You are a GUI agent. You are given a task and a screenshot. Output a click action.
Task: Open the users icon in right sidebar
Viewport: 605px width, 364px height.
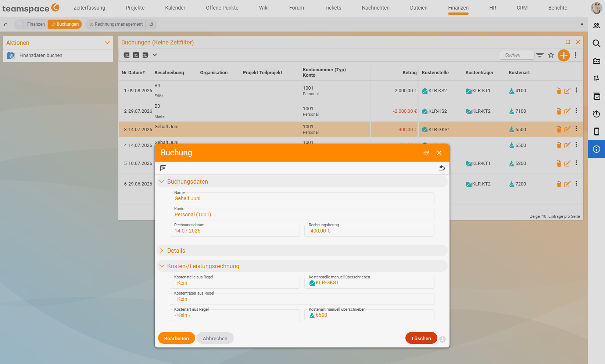point(597,26)
